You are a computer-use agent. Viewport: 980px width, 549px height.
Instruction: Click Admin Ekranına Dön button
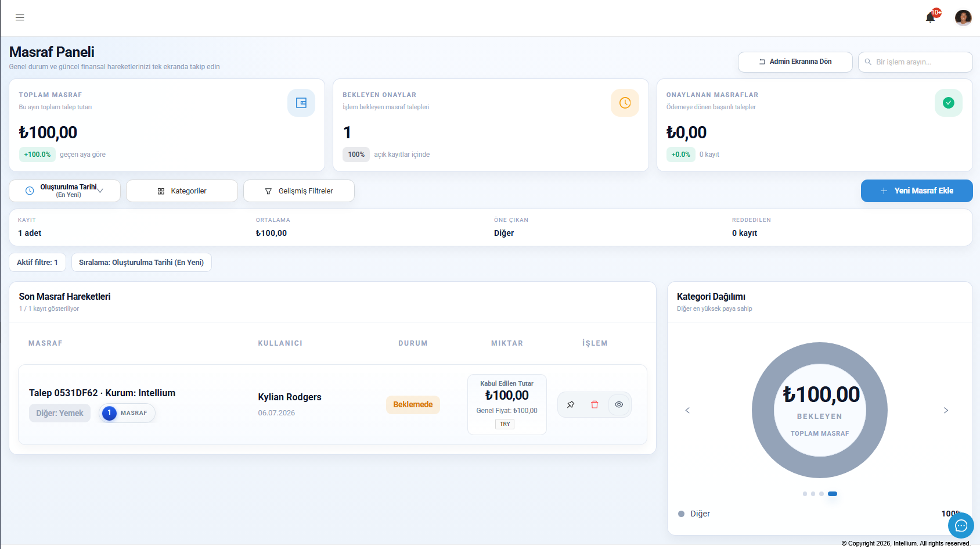pyautogui.click(x=795, y=62)
